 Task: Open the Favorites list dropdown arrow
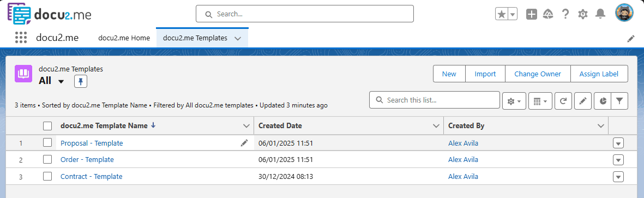pos(513,14)
